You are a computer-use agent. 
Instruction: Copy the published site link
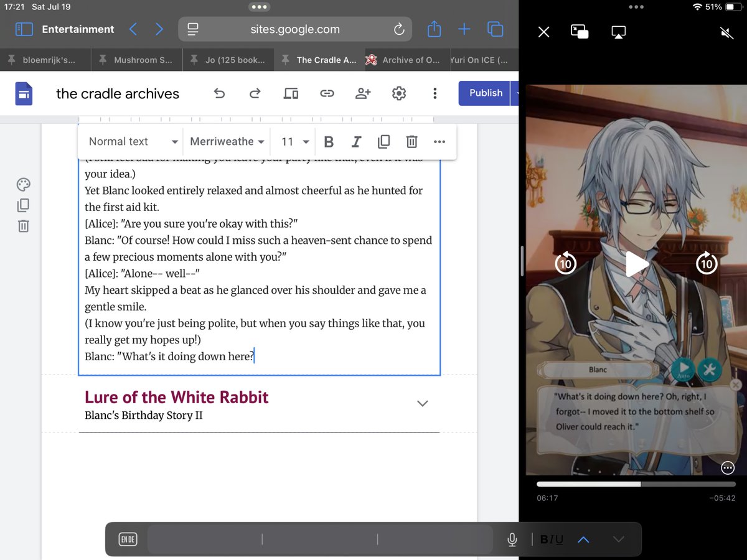pyautogui.click(x=327, y=93)
